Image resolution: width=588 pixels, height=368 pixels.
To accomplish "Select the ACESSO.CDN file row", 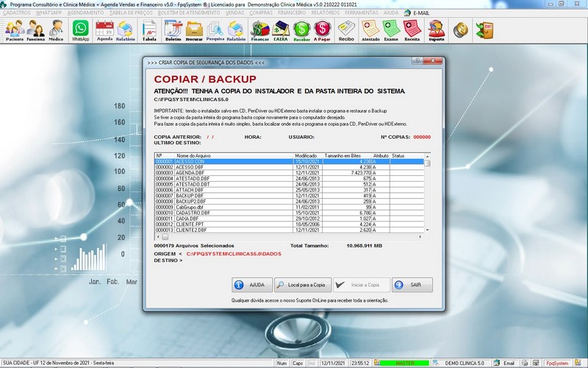I will [289, 161].
